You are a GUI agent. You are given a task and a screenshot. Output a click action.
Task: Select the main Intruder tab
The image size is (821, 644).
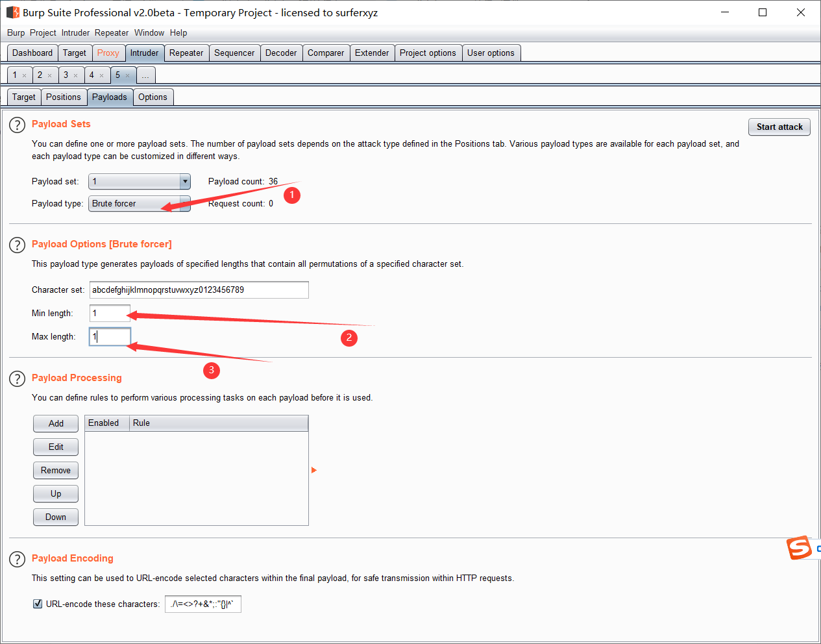tap(144, 53)
